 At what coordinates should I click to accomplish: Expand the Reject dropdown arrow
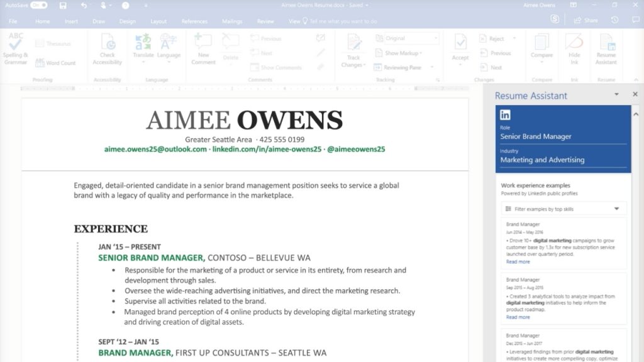(x=514, y=38)
